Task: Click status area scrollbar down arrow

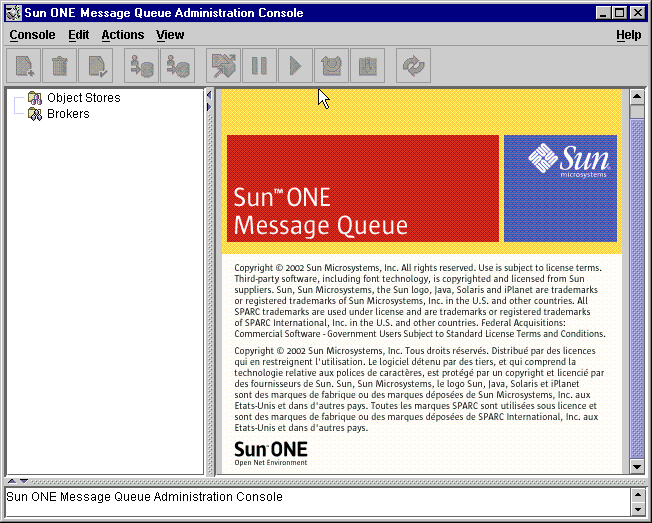Action: coord(637,509)
